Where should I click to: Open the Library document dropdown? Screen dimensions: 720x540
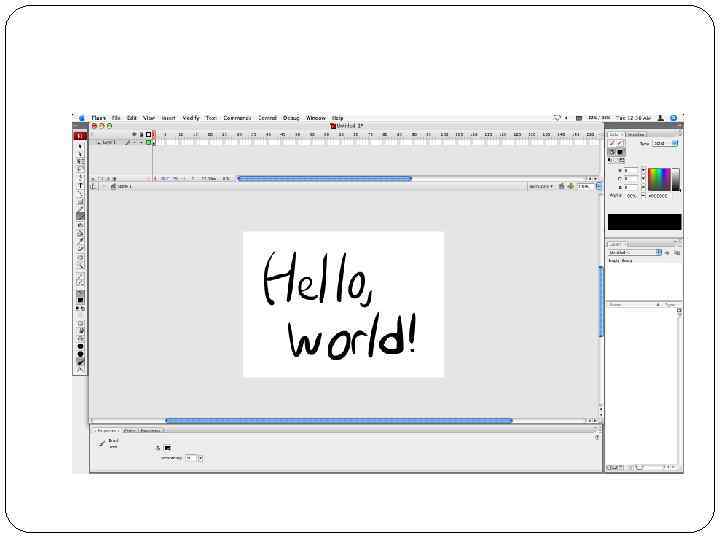tap(635, 253)
